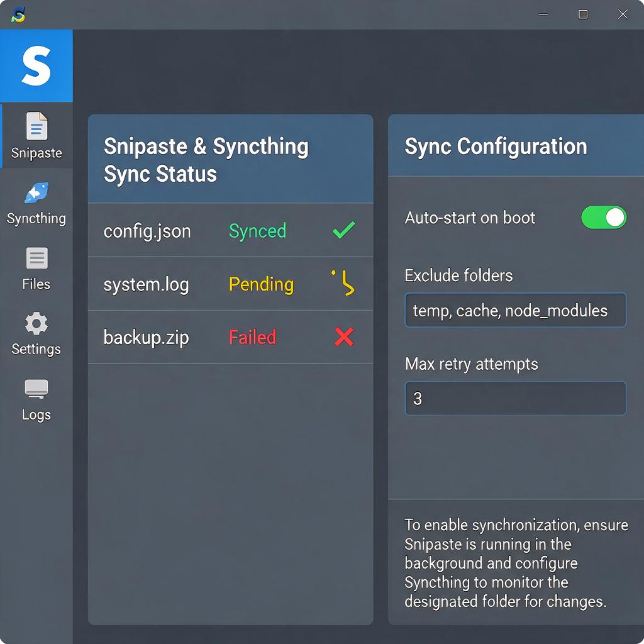Select the config.json file name
This screenshot has height=644, width=644.
[147, 231]
